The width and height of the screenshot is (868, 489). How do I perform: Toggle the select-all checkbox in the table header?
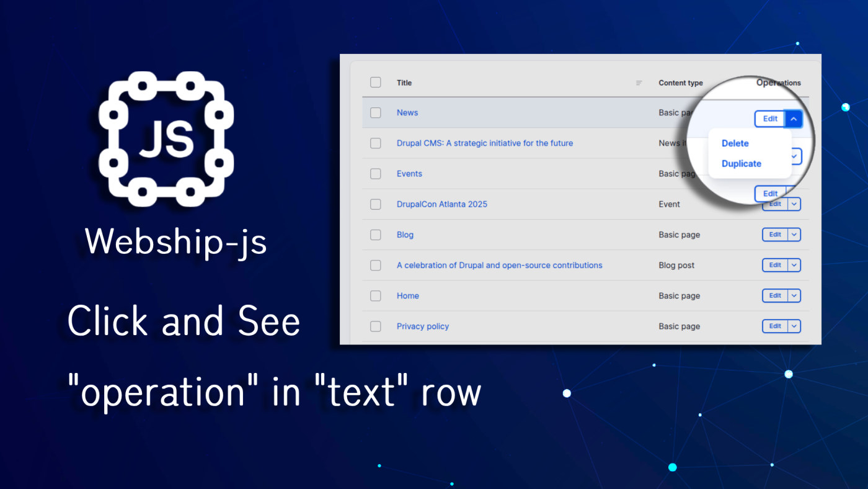coord(376,82)
